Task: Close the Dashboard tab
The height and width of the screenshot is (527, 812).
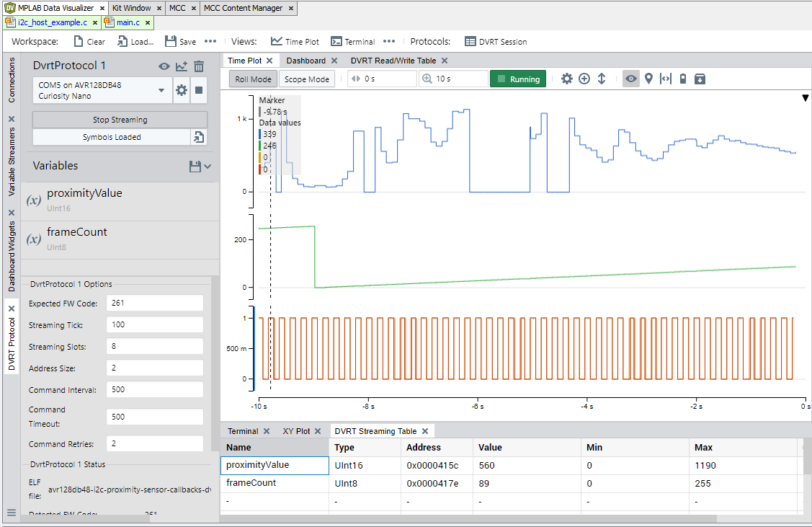Action: coord(334,61)
